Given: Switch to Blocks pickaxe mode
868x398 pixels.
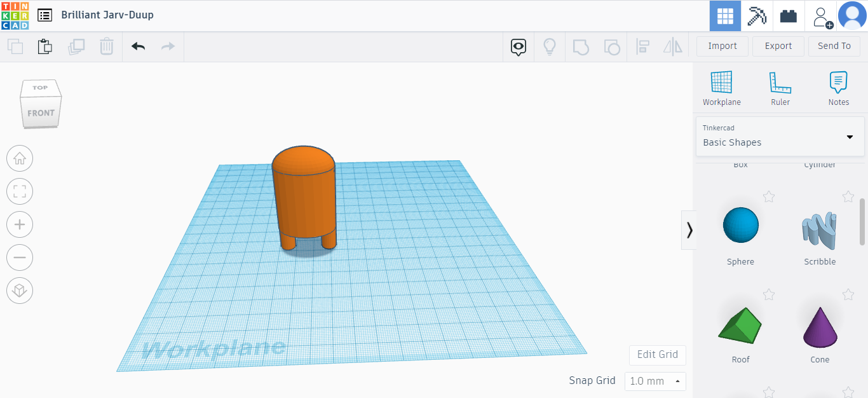Looking at the screenshot, I should point(757,16).
